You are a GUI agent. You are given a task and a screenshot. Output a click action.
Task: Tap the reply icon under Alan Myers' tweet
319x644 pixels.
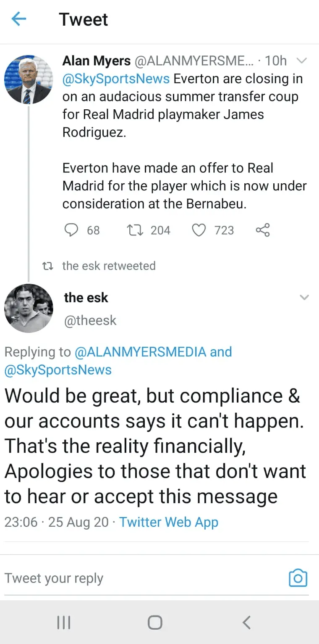[73, 230]
